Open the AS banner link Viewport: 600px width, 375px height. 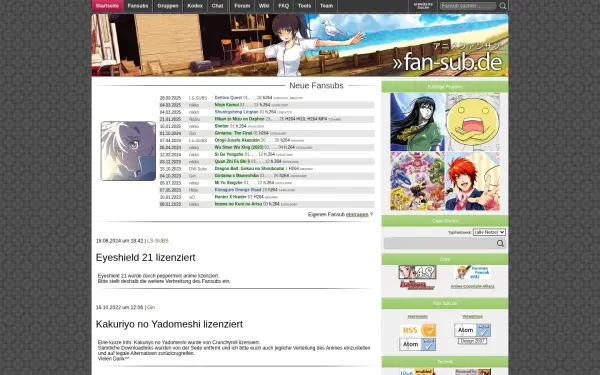point(417,272)
